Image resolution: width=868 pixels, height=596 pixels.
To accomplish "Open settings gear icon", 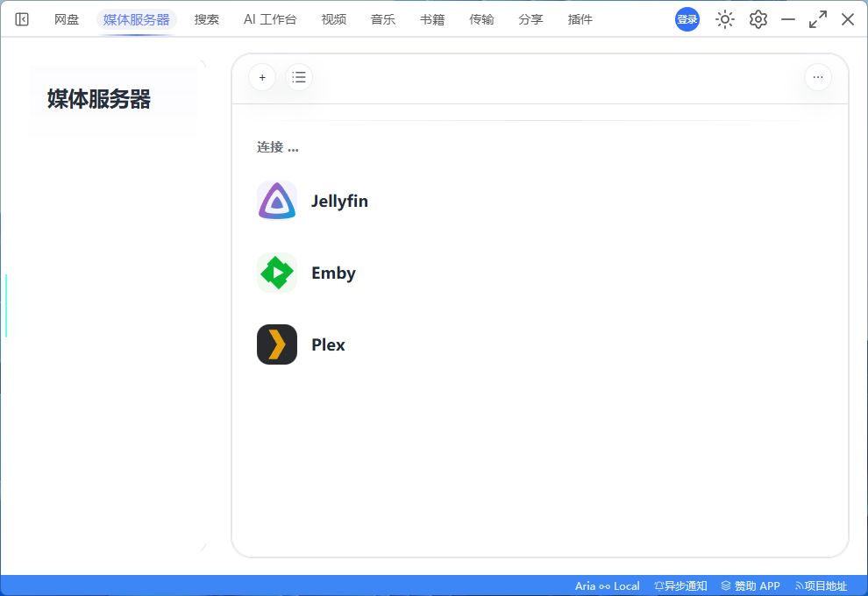I will [x=758, y=19].
